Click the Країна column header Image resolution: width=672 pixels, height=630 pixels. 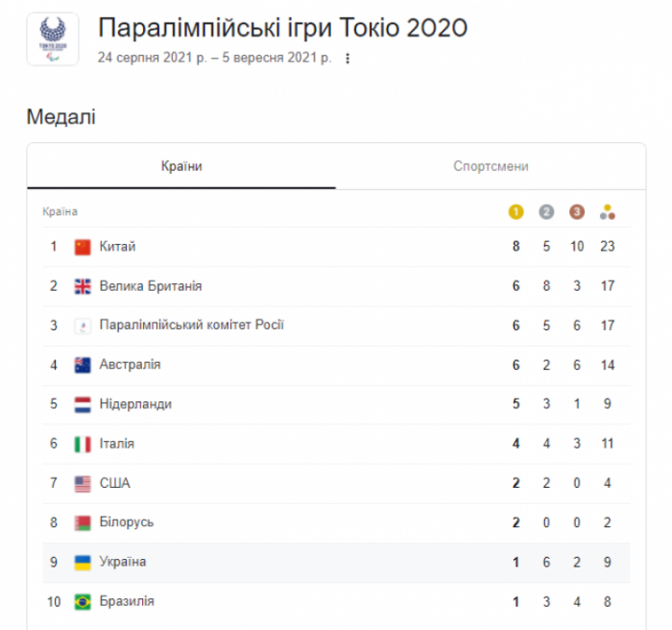(60, 212)
